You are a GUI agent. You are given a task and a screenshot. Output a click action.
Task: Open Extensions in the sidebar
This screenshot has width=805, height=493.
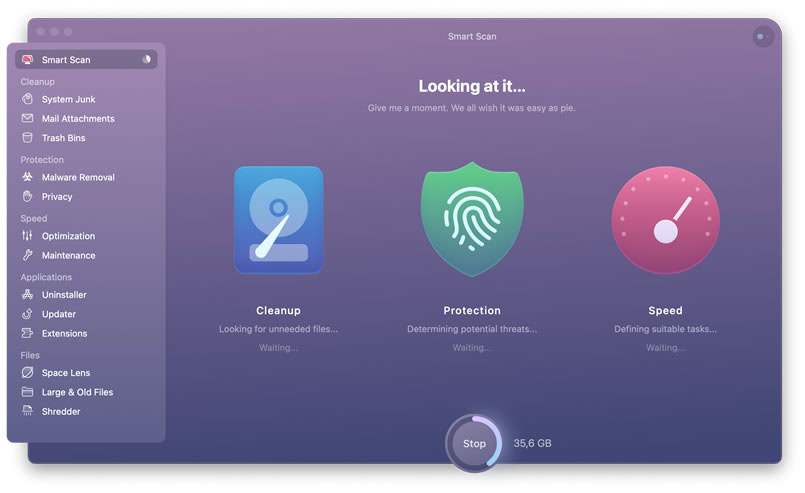pyautogui.click(x=86, y=334)
